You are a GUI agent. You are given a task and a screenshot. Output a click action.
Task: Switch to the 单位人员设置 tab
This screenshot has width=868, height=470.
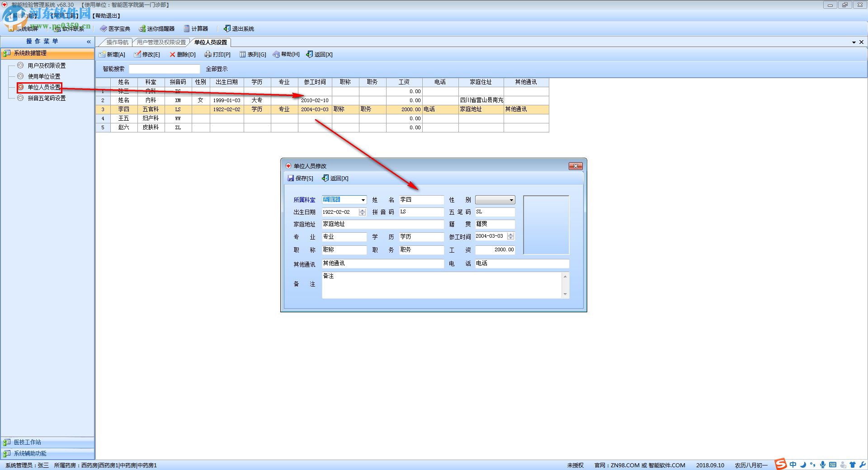click(x=210, y=42)
